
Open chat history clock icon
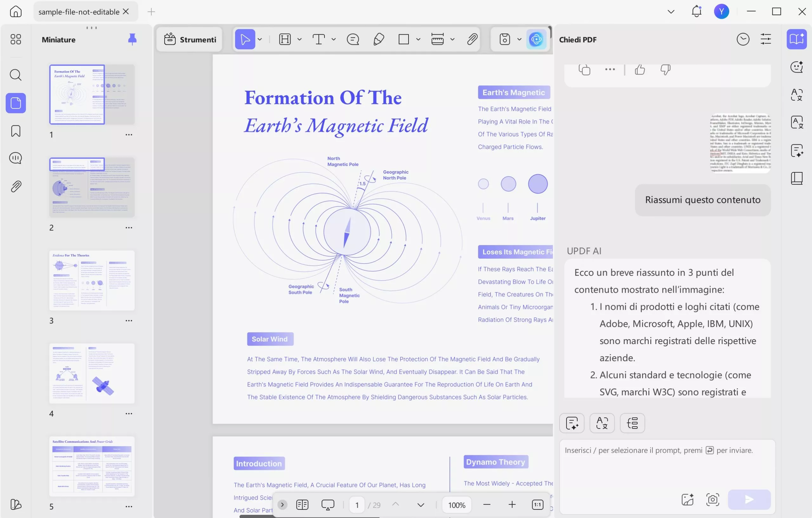pyautogui.click(x=743, y=39)
